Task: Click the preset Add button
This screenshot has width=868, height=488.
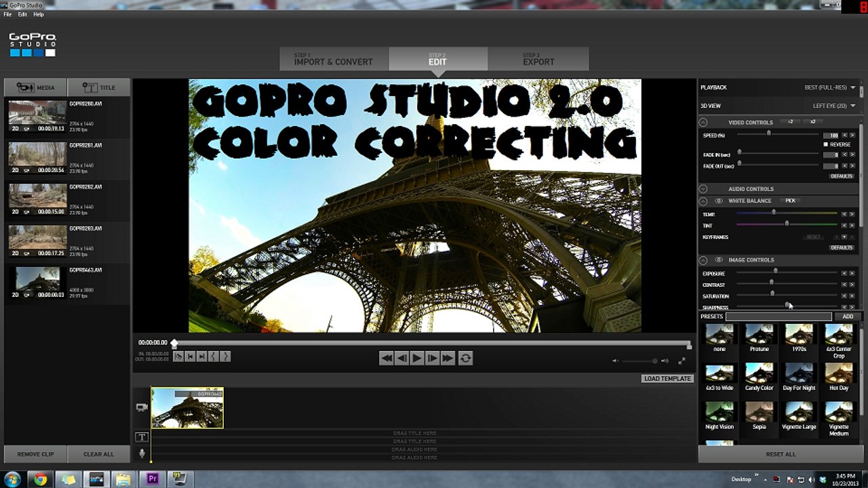Action: coord(848,317)
